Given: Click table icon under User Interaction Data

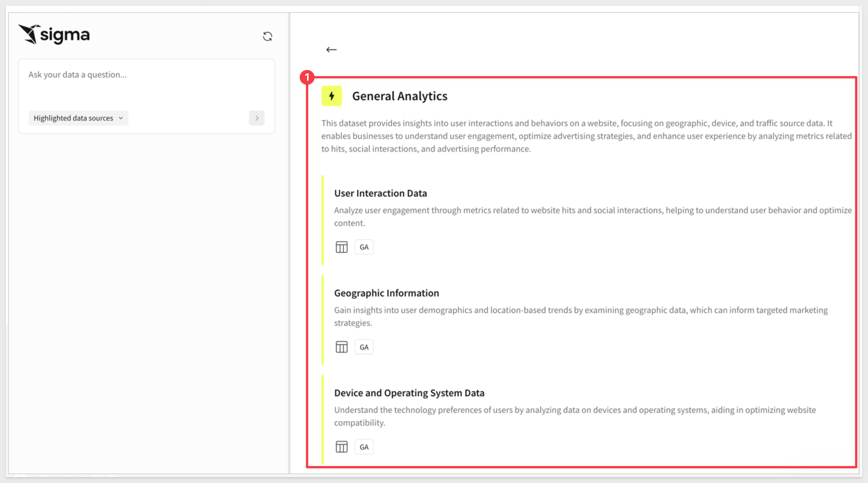Looking at the screenshot, I should pyautogui.click(x=341, y=247).
